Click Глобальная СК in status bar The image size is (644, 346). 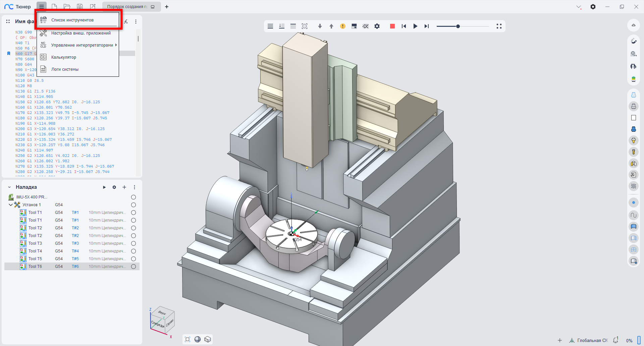[592, 340]
